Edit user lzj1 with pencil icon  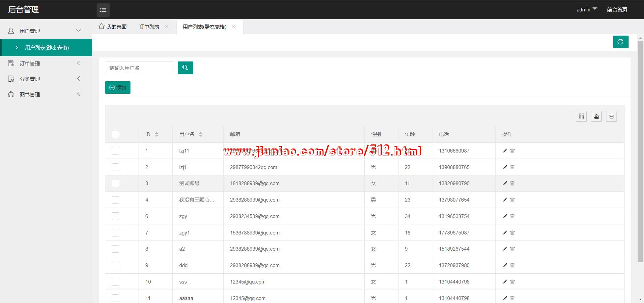pyautogui.click(x=505, y=167)
